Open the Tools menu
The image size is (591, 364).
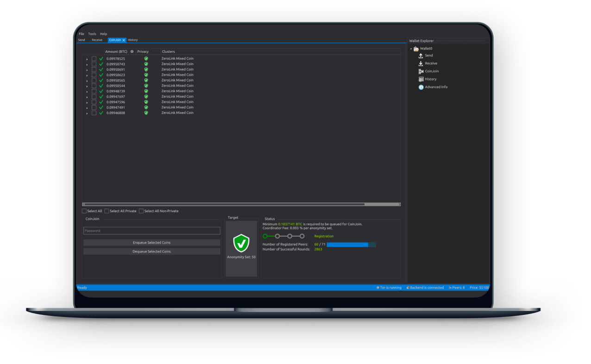[92, 34]
